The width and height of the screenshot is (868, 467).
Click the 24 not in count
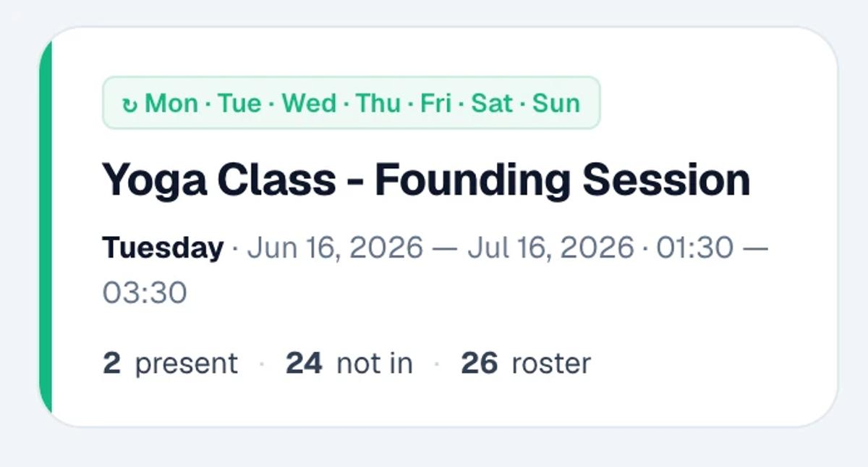click(x=349, y=363)
